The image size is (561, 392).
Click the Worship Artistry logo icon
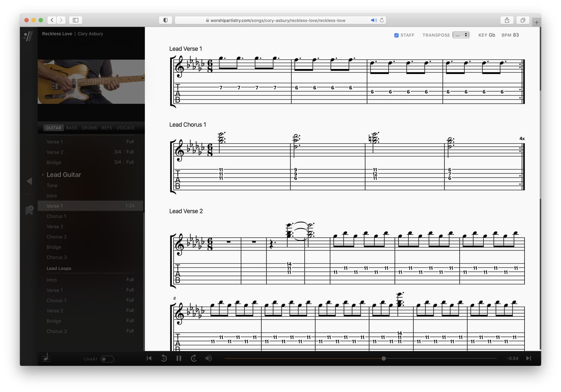coord(28,36)
